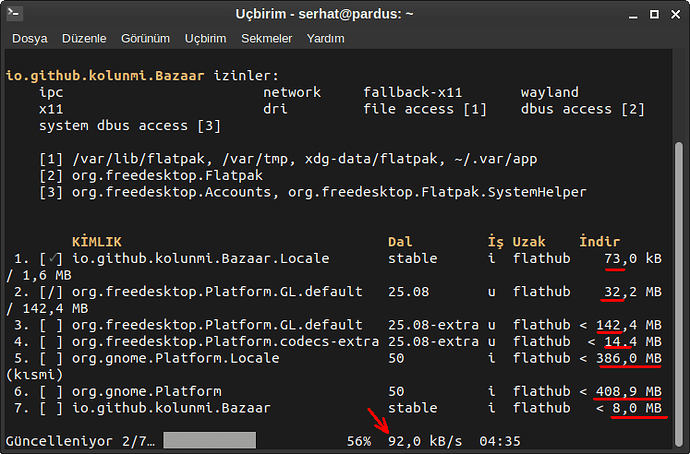Click the vertical scrollbar of the terminal
Screen dimensions: 690x454
[x=679, y=295]
